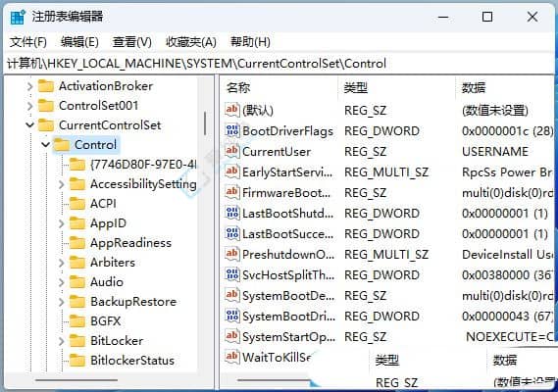Click the USERNAME data value
Screen dimensions: 558x392
(495, 152)
